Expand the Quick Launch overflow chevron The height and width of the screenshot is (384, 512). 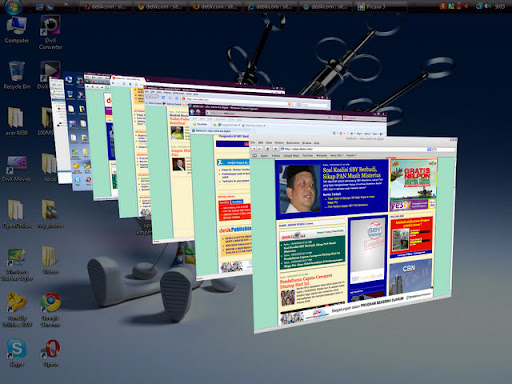point(66,5)
